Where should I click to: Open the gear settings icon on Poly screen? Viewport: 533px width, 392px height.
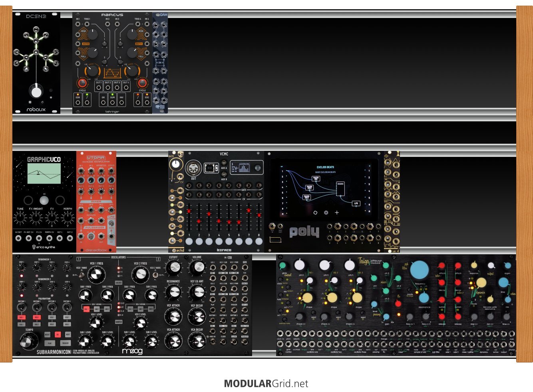pos(326,213)
